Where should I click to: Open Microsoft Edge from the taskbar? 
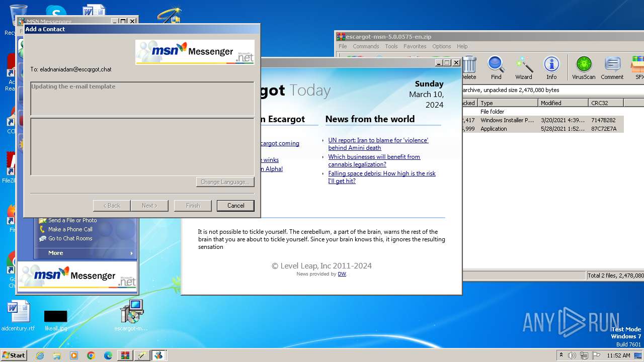click(x=108, y=355)
